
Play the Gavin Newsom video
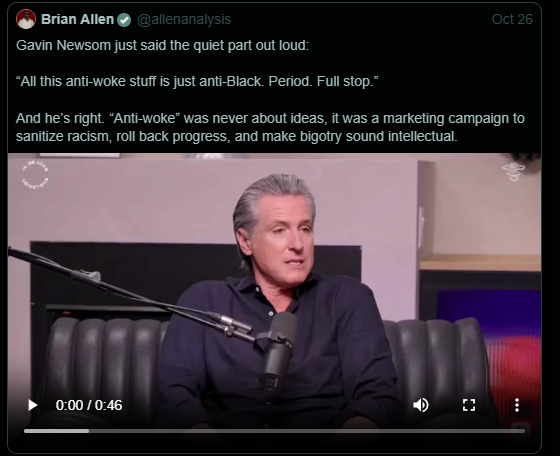point(32,405)
